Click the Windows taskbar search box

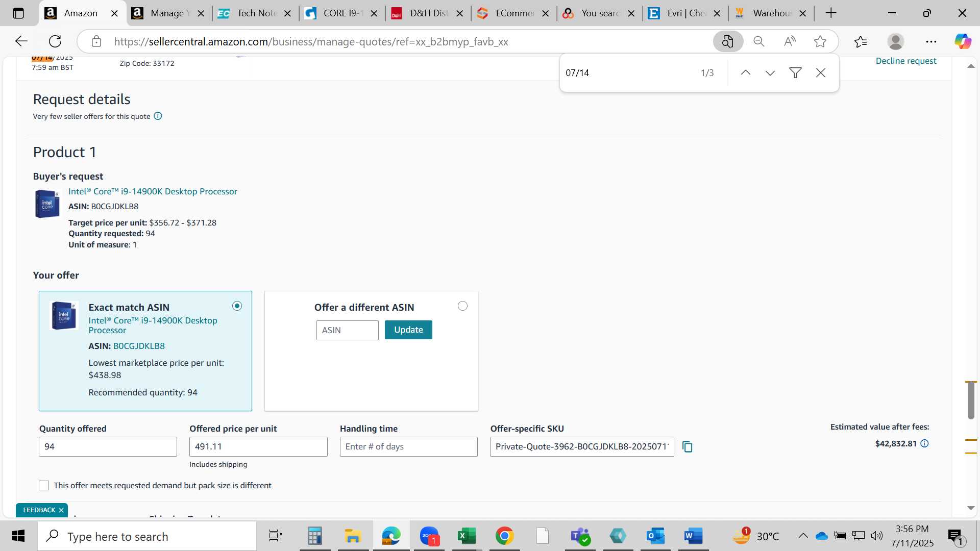pyautogui.click(x=147, y=536)
